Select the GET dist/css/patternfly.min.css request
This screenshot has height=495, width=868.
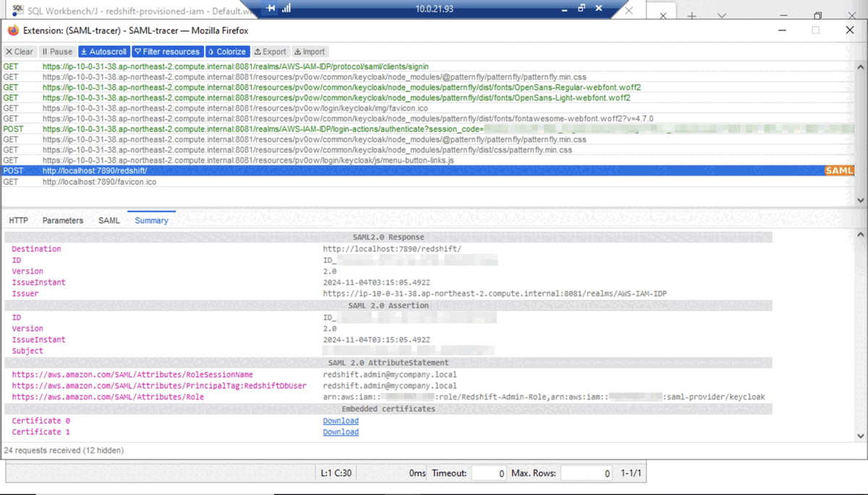(x=428, y=150)
